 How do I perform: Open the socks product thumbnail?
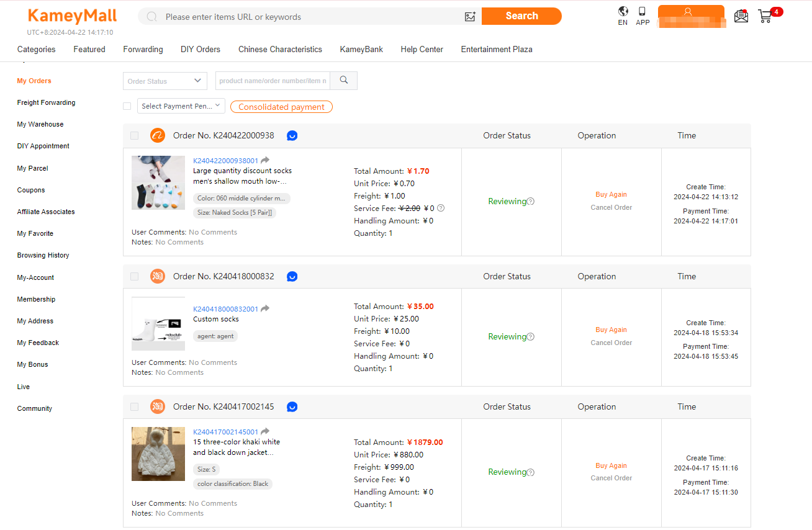(158, 182)
